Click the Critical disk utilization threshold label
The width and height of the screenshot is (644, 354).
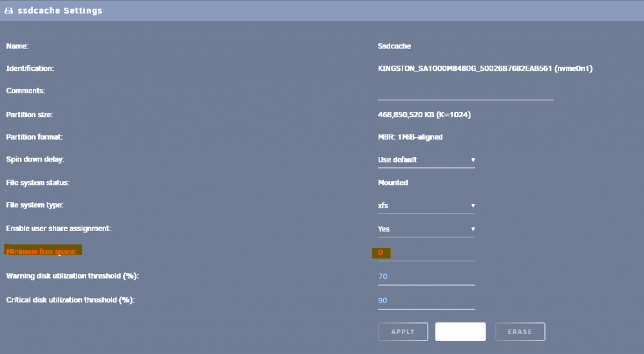(x=71, y=300)
